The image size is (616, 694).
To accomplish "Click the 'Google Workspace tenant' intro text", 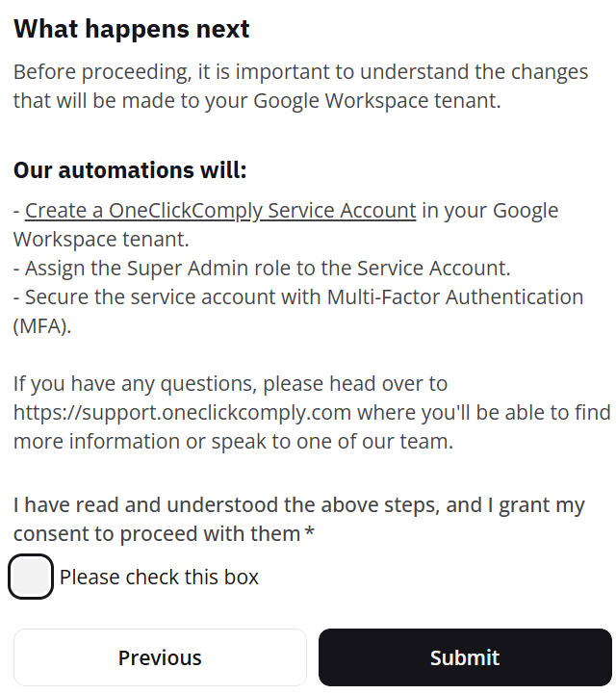I will tap(375, 101).
